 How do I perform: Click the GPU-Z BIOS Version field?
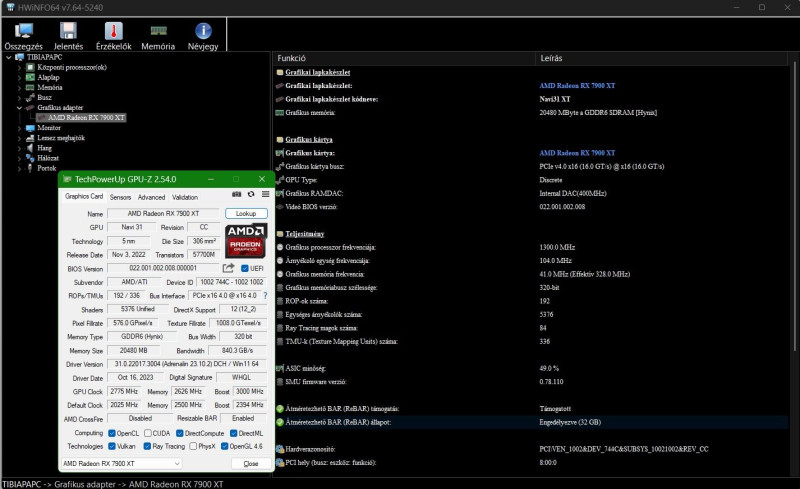(163, 268)
